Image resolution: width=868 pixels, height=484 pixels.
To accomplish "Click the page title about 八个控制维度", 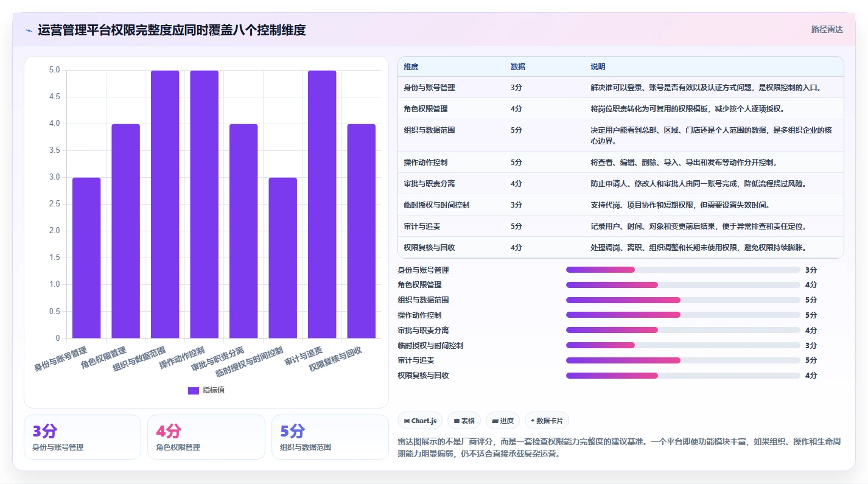I will [172, 30].
